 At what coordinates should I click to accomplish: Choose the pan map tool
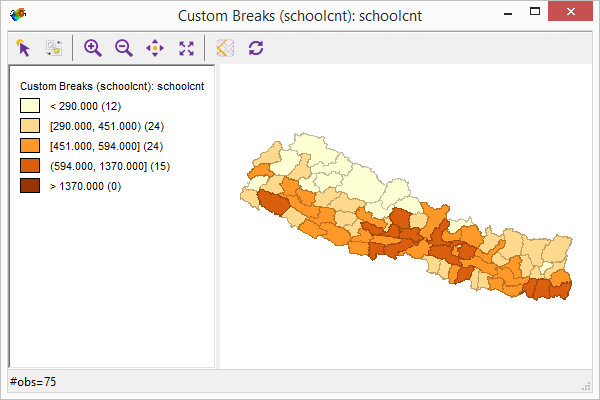click(x=155, y=48)
